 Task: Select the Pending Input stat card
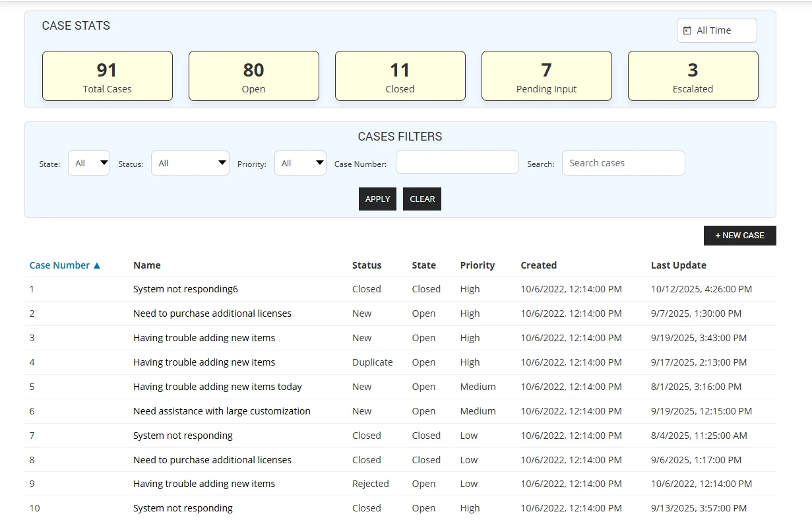tap(546, 75)
